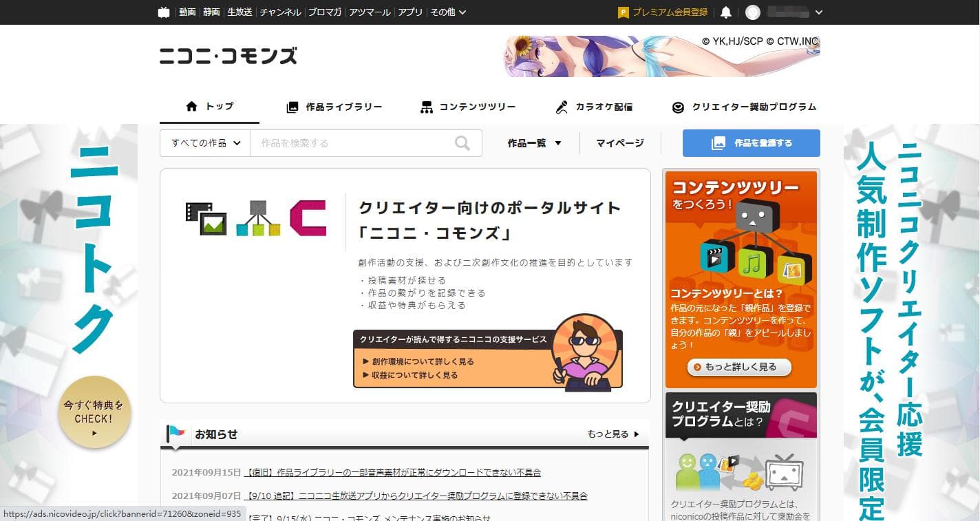The height and width of the screenshot is (521, 980).
Task: Click the face icon beside クリエイター奨励プログラム
Action: pos(679,107)
